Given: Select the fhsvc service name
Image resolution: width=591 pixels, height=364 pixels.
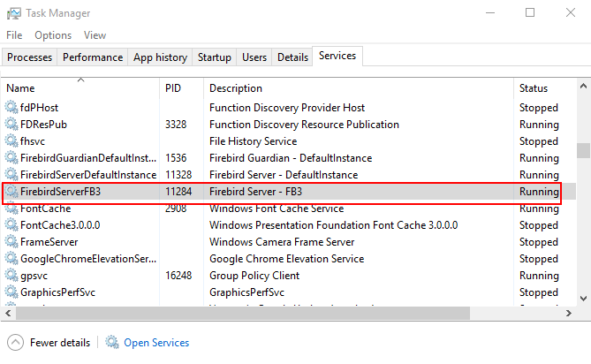Looking at the screenshot, I should pos(33,141).
